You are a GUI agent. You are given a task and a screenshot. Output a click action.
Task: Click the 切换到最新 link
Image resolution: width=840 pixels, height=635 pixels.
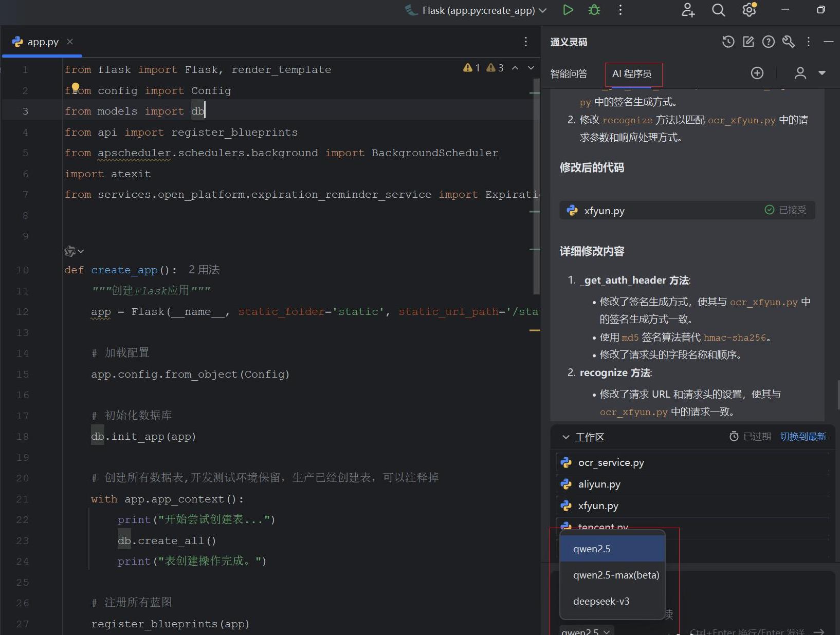click(803, 437)
